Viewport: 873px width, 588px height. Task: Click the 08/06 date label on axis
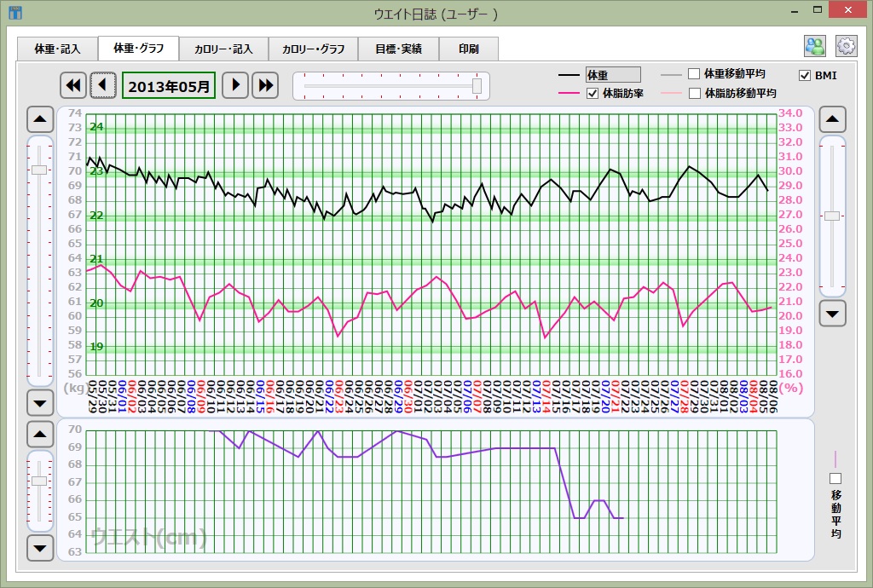[772, 396]
